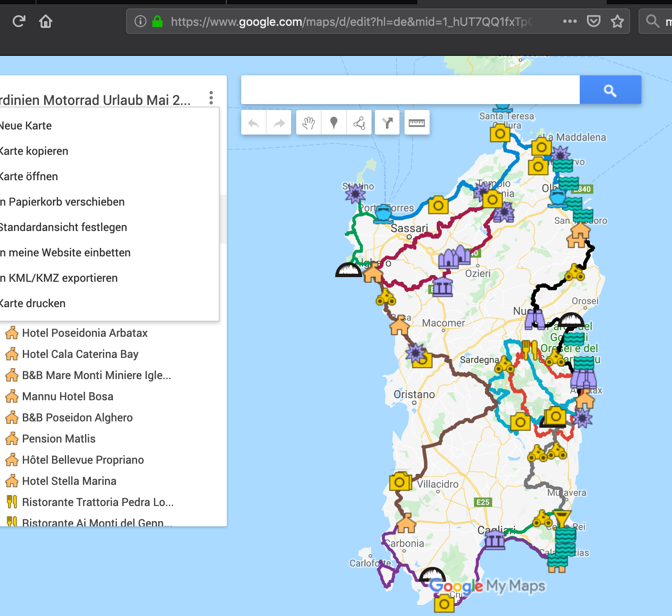
Task: Choose 'Standardansicht festlegen' menu entry
Action: click(x=63, y=227)
